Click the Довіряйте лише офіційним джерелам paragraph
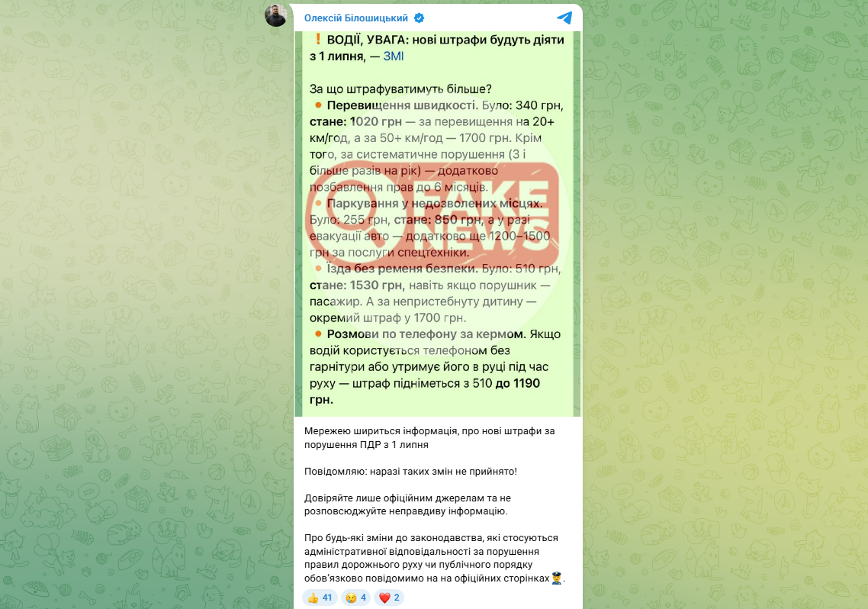This screenshot has width=868, height=609. click(407, 504)
